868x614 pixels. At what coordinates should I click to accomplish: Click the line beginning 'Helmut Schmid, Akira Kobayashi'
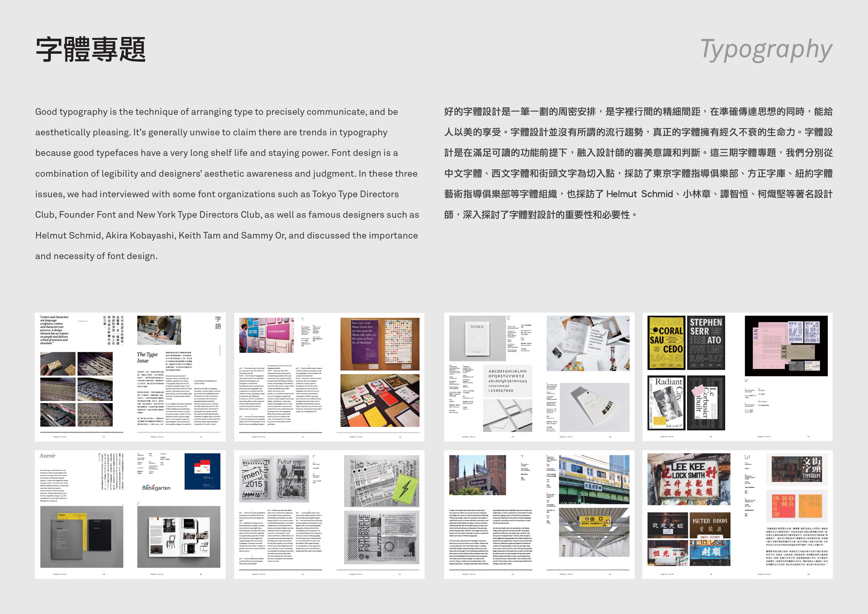(226, 236)
